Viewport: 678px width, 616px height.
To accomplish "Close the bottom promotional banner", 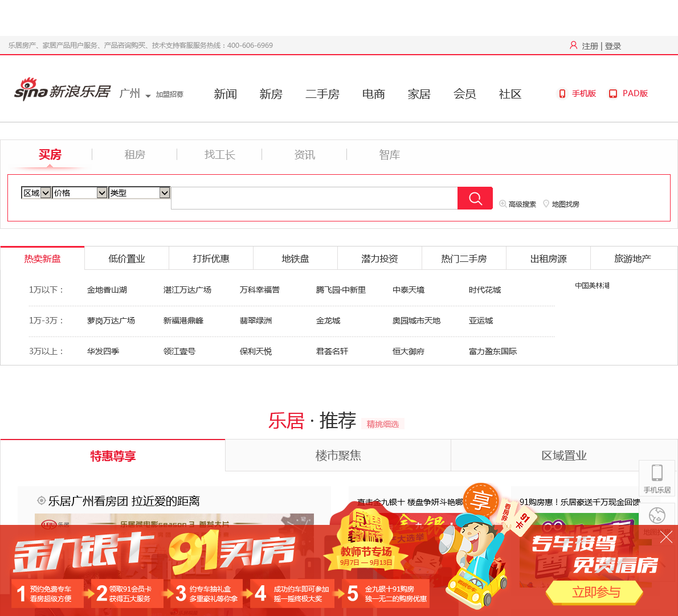I will (666, 537).
